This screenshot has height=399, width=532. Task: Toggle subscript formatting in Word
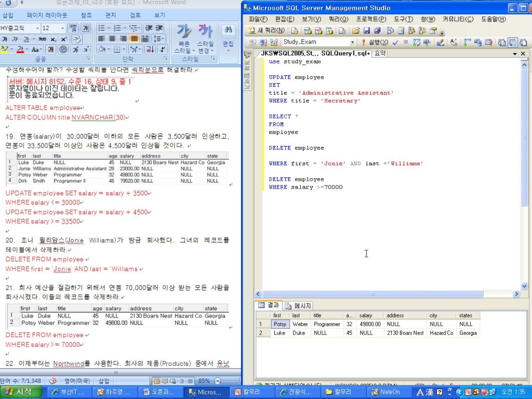(x=54, y=39)
